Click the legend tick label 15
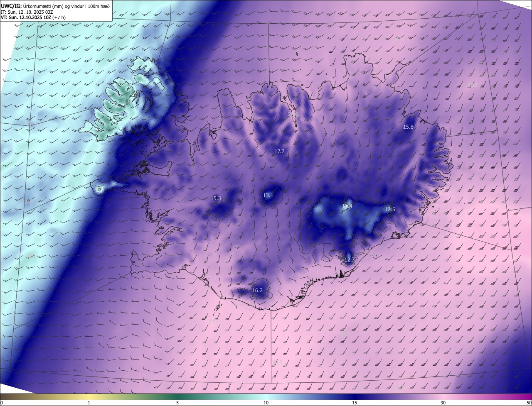This screenshot has height=406, width=532. (x=355, y=403)
